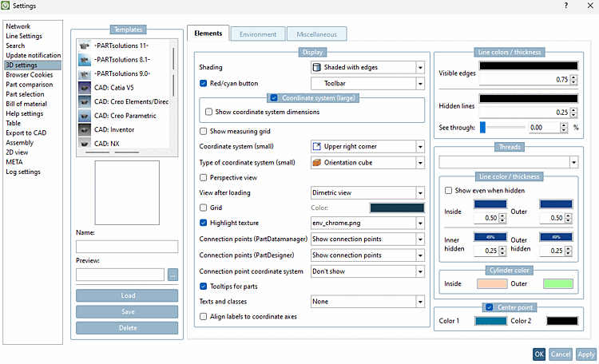Screen dimensions: 599x364
Task: Enable Show even when hidden
Action: 449,190
